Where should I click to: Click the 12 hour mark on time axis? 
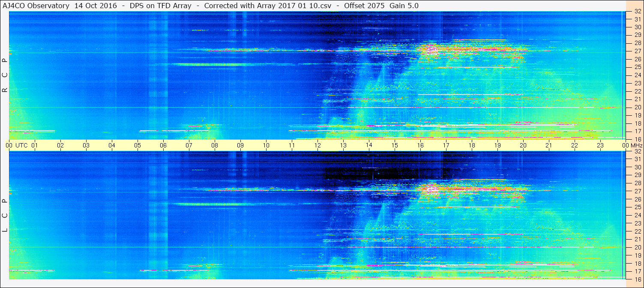click(x=318, y=145)
